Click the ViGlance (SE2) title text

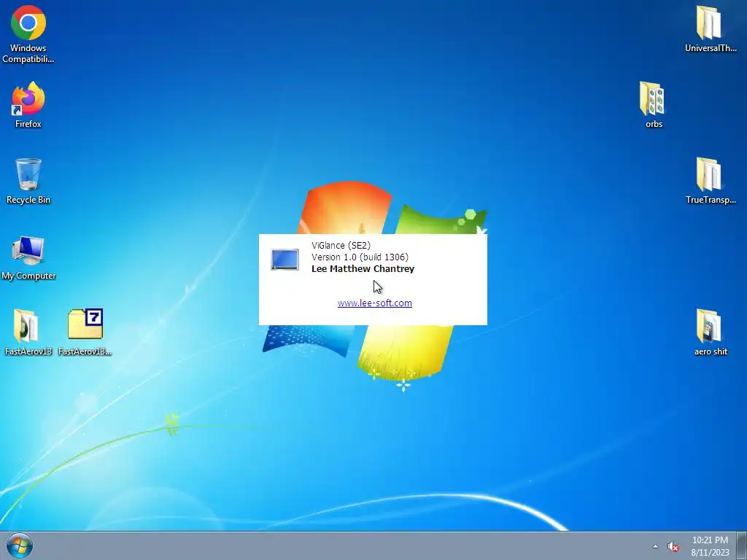tap(341, 245)
